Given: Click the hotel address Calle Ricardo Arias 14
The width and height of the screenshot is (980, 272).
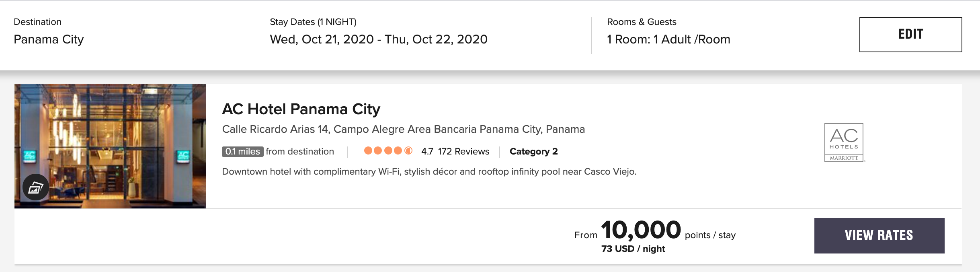Looking at the screenshot, I should click(403, 129).
